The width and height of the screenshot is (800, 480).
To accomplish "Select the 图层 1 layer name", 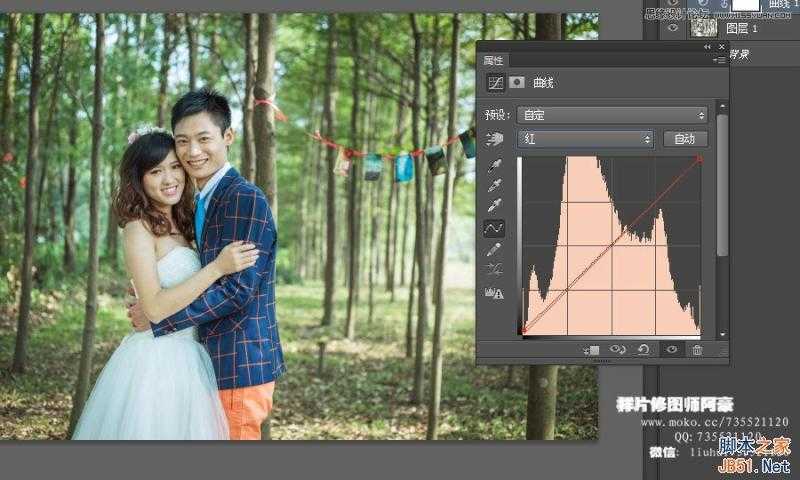I will 741,28.
